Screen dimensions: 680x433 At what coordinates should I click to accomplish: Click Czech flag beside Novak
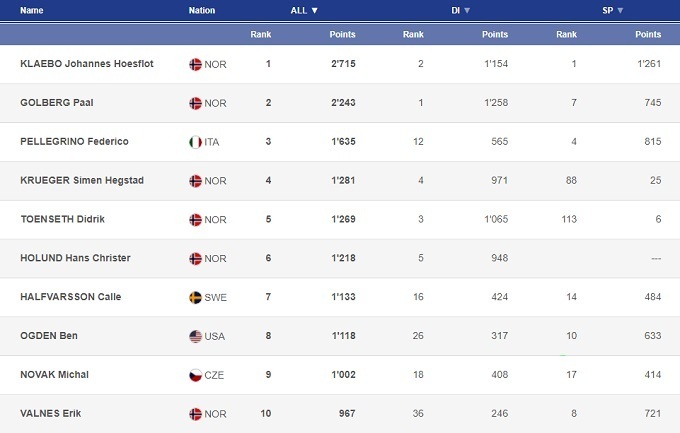tap(195, 375)
